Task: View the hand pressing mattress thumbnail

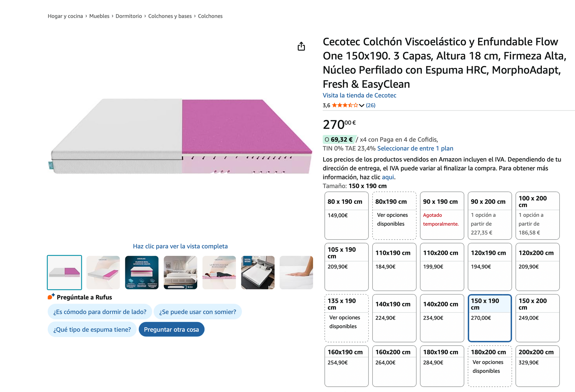Action: (296, 272)
